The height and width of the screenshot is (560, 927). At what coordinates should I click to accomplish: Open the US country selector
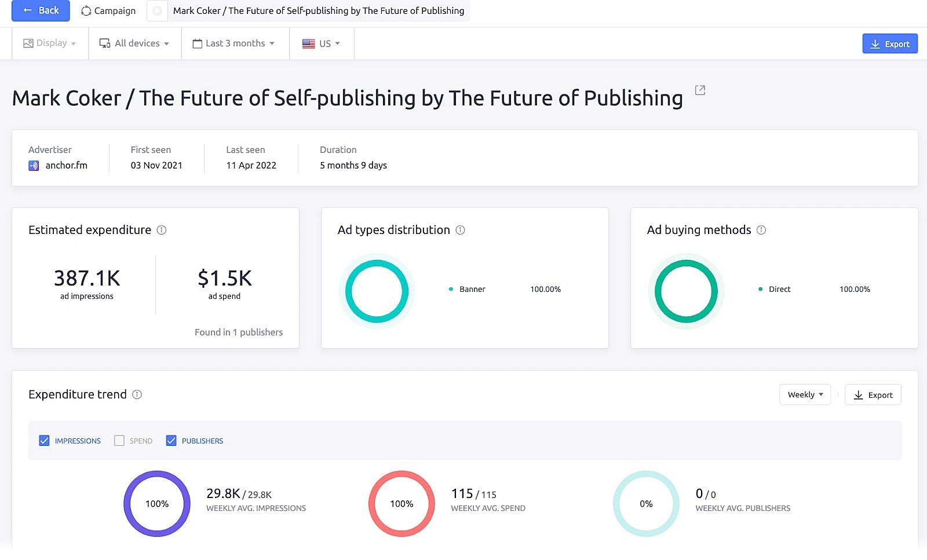[322, 43]
